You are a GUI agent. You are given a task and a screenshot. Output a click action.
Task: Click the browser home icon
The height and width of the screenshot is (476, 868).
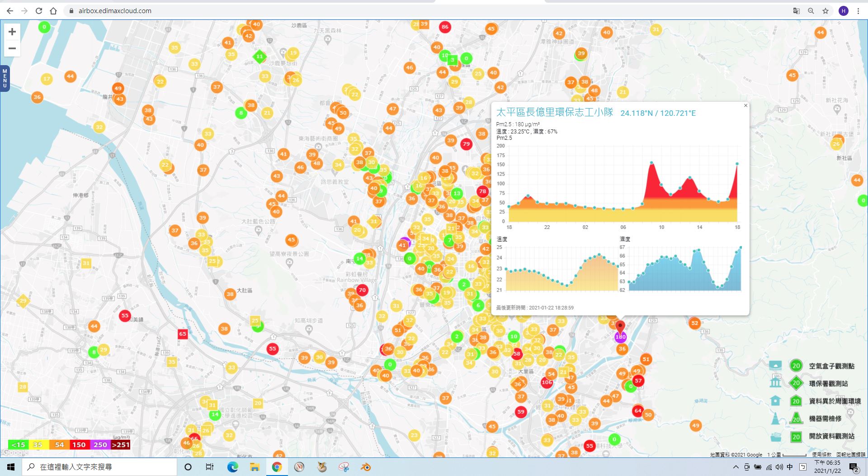tap(53, 11)
